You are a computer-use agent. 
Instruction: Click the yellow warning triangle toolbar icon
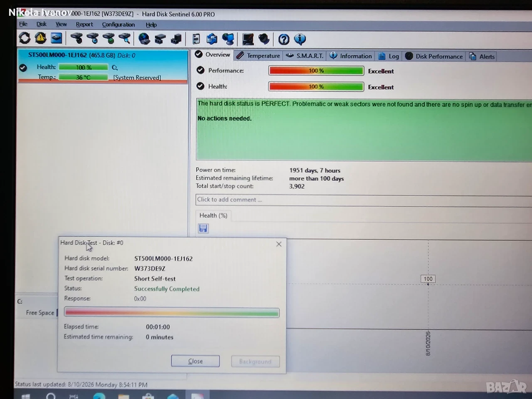coord(40,38)
